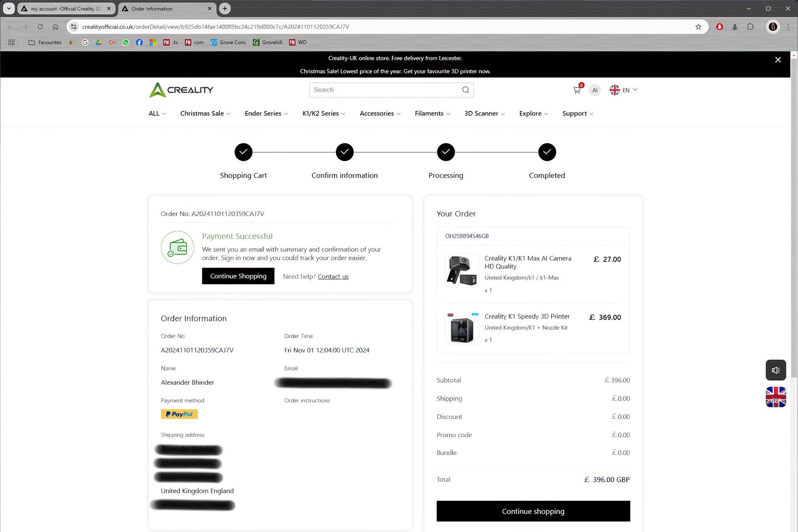Click the GBP currency flag icon

tap(776, 397)
